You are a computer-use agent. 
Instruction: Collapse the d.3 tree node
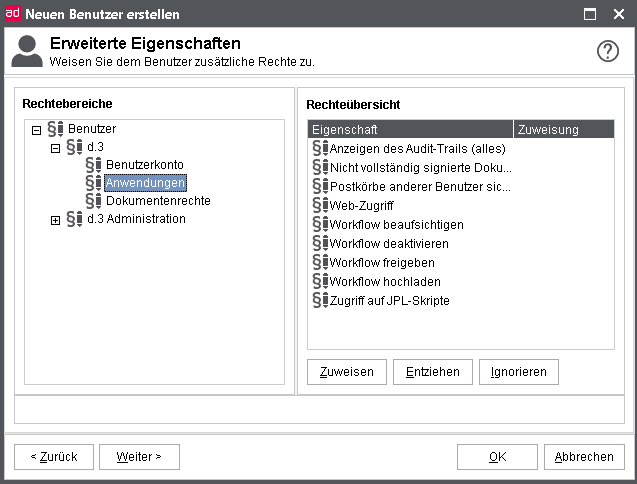(x=55, y=147)
